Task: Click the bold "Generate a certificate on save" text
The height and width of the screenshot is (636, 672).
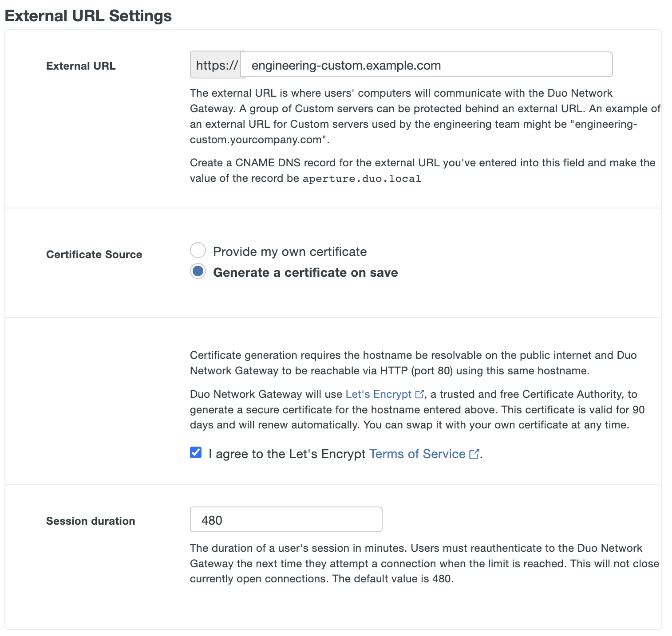Action: [x=305, y=272]
